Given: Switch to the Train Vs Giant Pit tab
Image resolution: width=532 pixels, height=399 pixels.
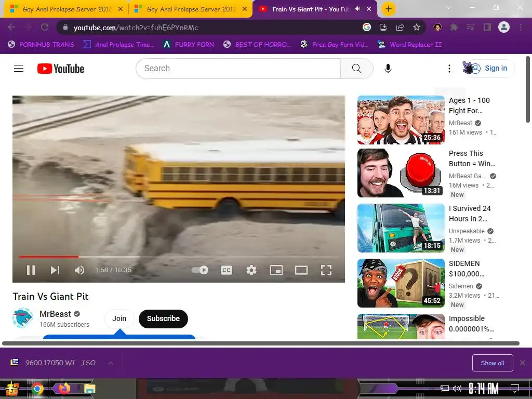Looking at the screenshot, I should [310, 9].
